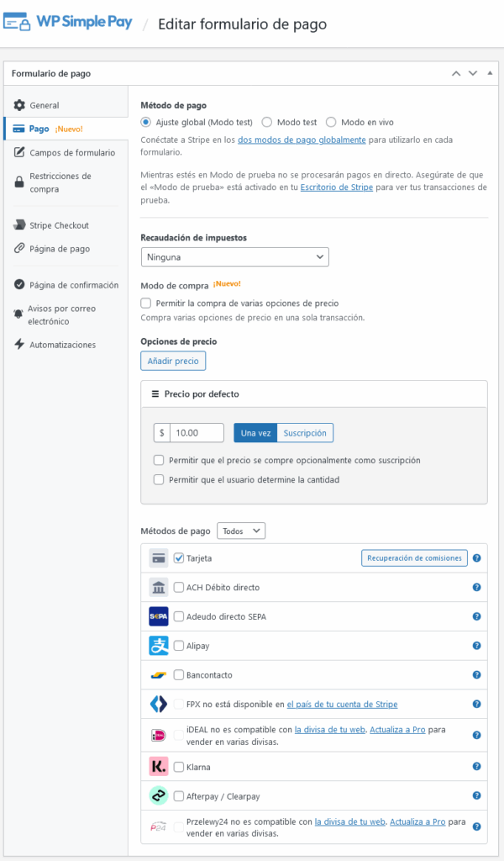
Task: Click the Añadir precio button
Action: pos(173,361)
